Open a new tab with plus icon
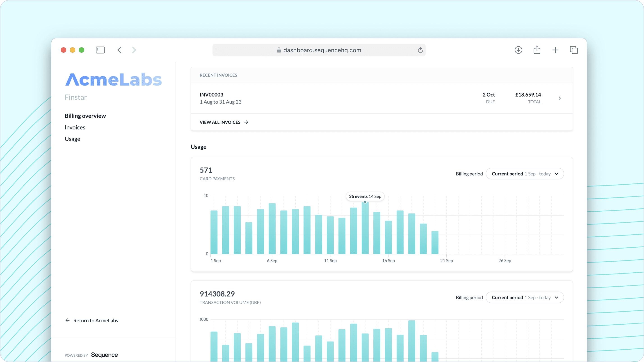 pyautogui.click(x=555, y=50)
